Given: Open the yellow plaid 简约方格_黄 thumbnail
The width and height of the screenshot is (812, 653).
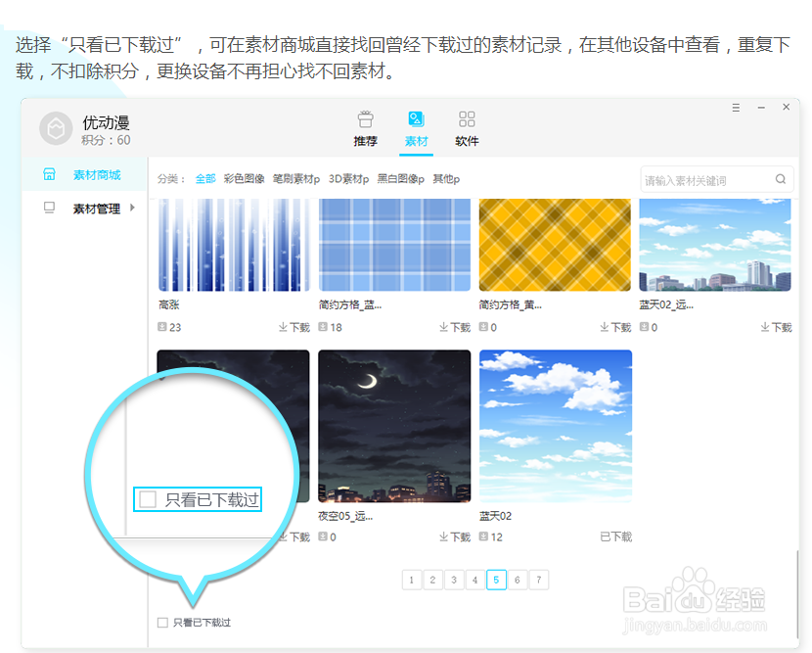Looking at the screenshot, I should (555, 245).
